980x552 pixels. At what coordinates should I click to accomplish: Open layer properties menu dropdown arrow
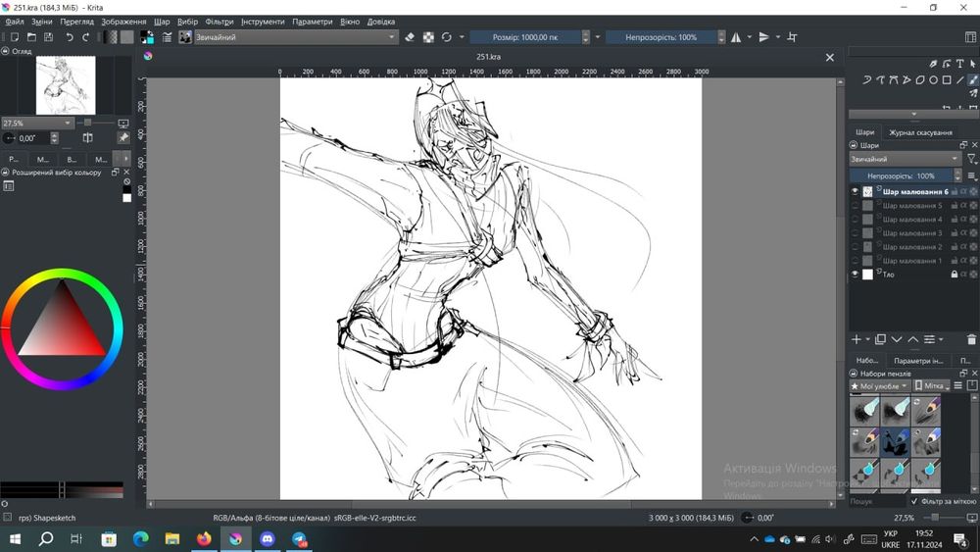click(941, 339)
